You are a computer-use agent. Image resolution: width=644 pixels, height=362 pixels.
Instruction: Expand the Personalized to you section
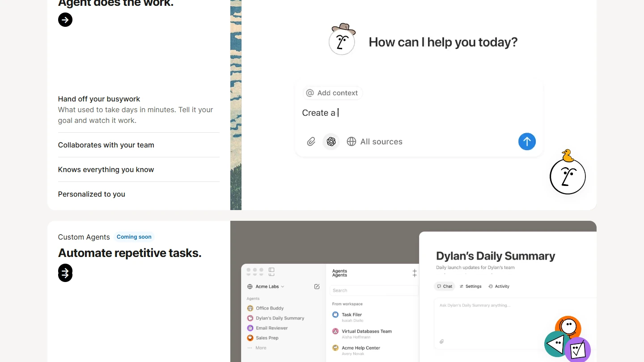(92, 194)
